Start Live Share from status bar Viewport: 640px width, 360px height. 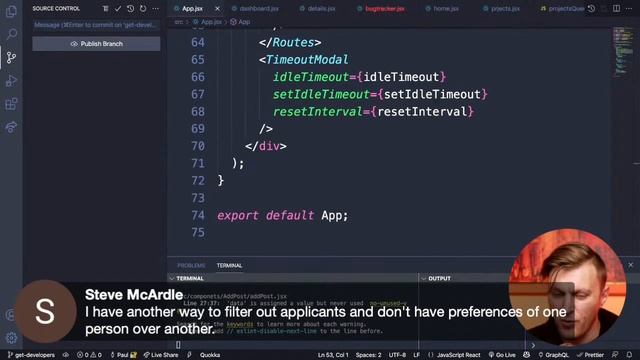(161, 355)
